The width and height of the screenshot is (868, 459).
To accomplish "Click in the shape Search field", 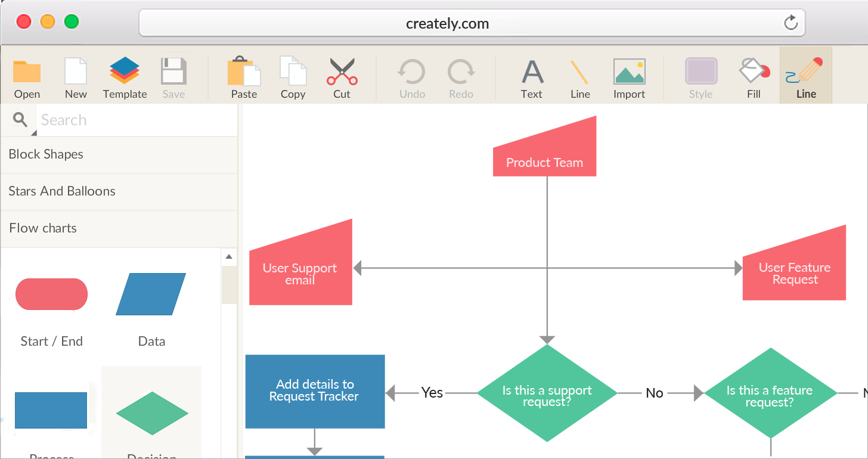I will (137, 120).
